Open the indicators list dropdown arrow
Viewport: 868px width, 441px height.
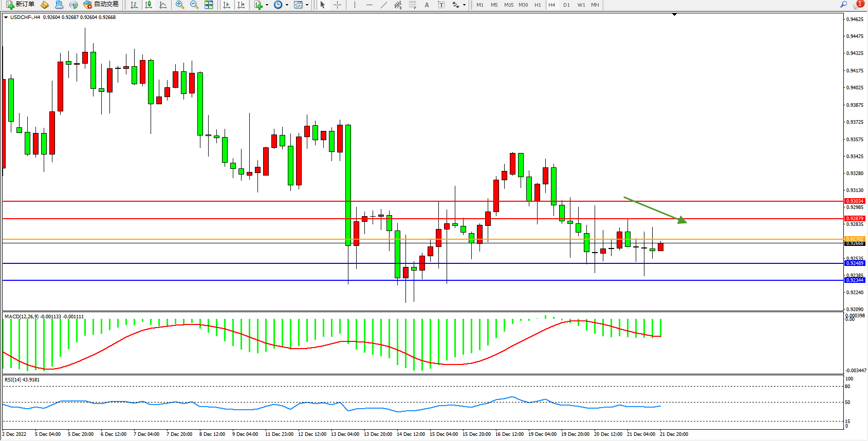click(267, 5)
